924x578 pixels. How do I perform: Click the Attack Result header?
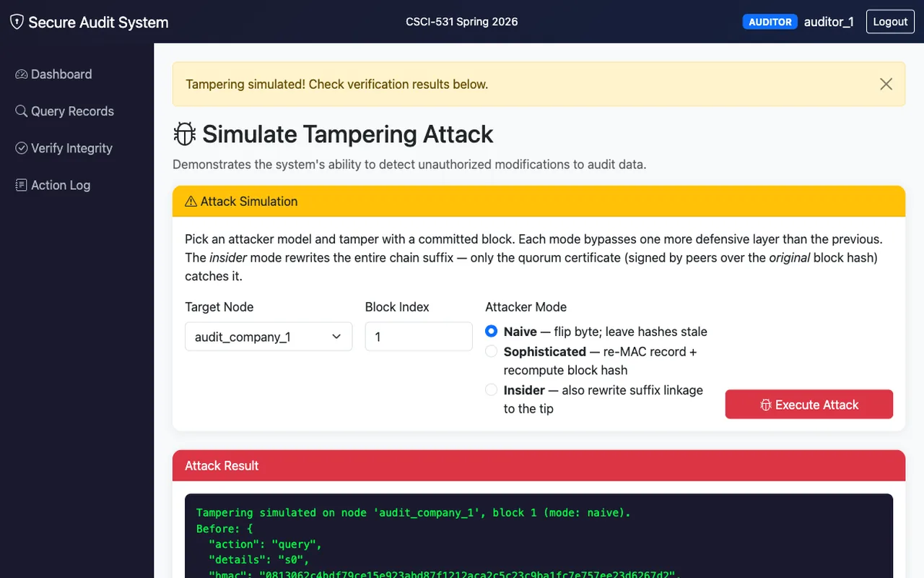coord(222,466)
